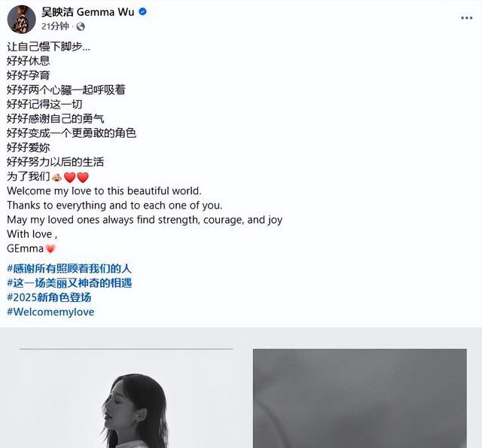Open hashtag #感谢所有照顾着我们的人
Image resolution: width=482 pixels, height=448 pixels.
69,269
